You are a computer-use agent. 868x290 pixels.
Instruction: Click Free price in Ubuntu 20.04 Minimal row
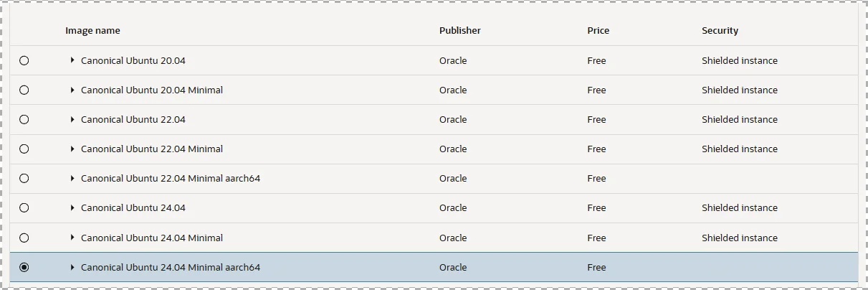pyautogui.click(x=596, y=90)
